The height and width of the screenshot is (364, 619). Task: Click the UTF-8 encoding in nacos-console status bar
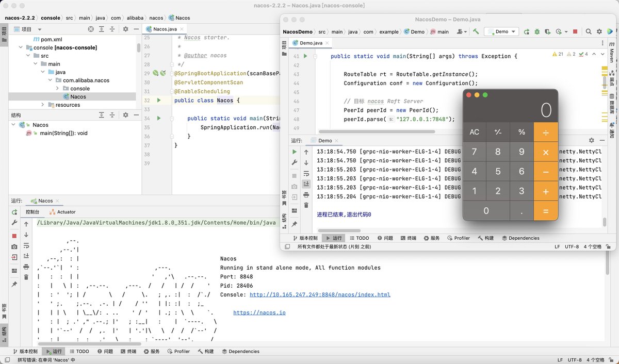point(575,360)
